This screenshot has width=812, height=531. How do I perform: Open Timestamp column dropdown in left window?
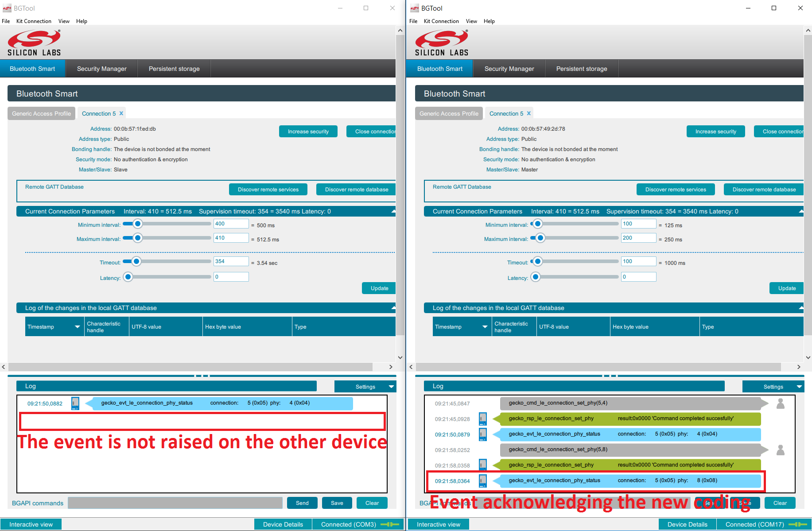(x=78, y=327)
